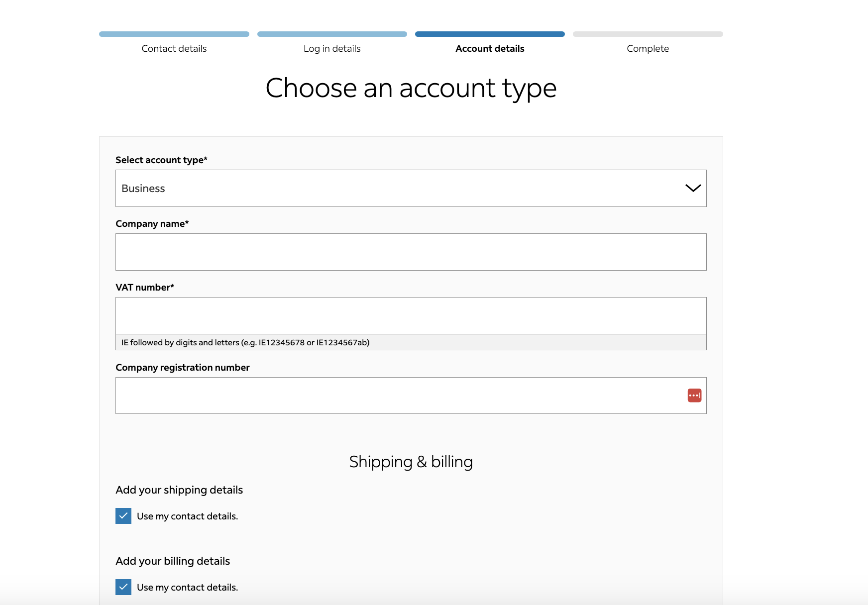Select the Account details step label
Image resolution: width=868 pixels, height=605 pixels.
pos(490,49)
